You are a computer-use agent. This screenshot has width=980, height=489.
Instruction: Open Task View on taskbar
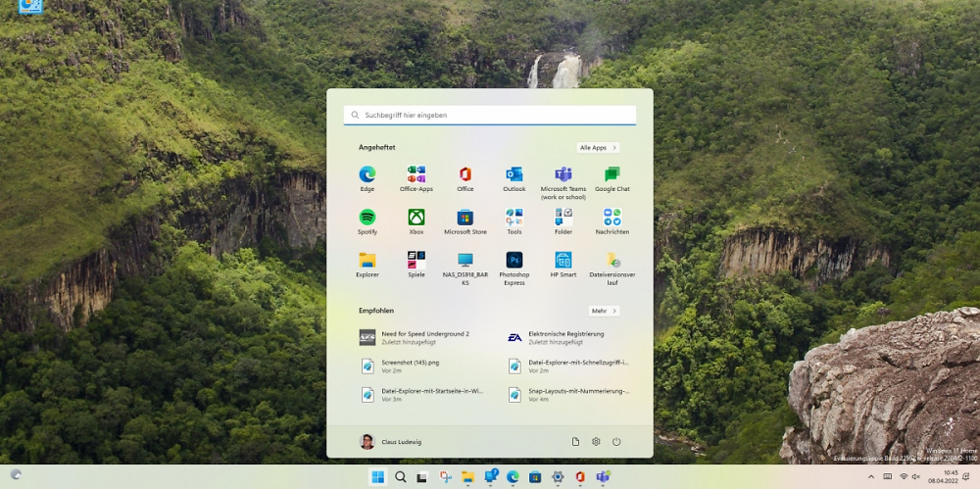point(422,477)
